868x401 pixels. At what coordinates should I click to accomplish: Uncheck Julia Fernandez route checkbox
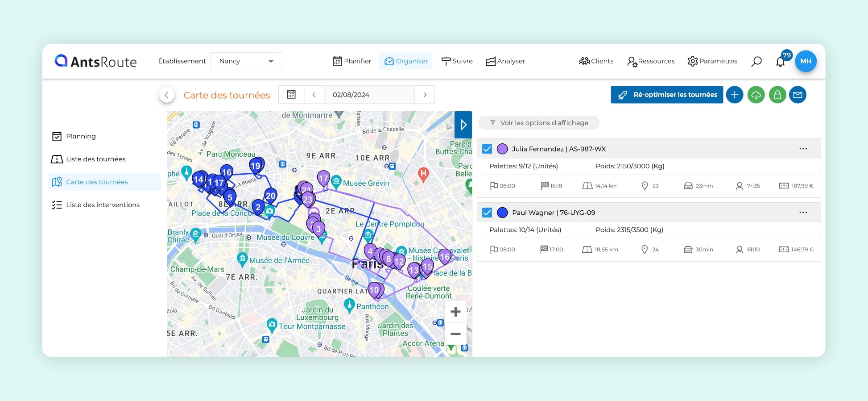487,149
